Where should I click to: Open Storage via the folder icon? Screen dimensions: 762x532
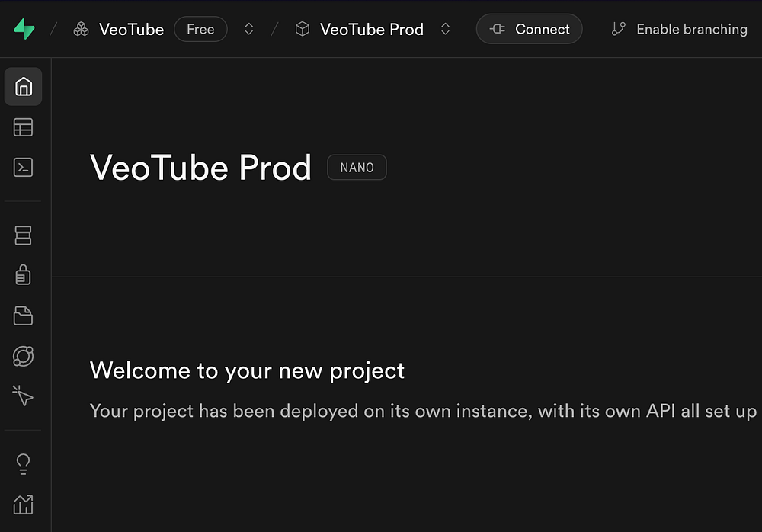24,316
